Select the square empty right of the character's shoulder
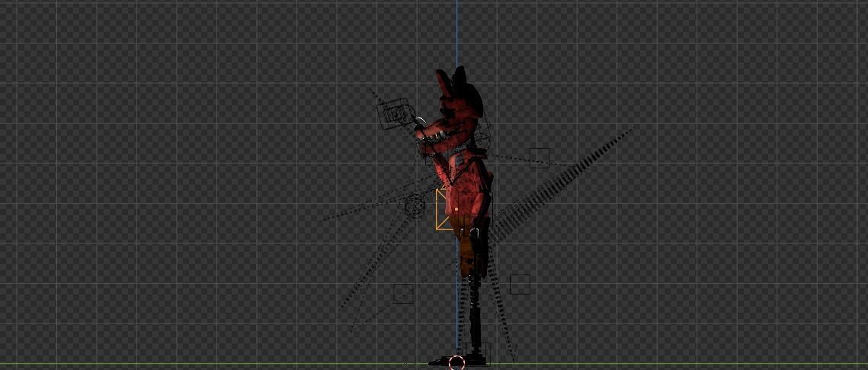Viewport: 868px width, 370px height. click(x=540, y=158)
